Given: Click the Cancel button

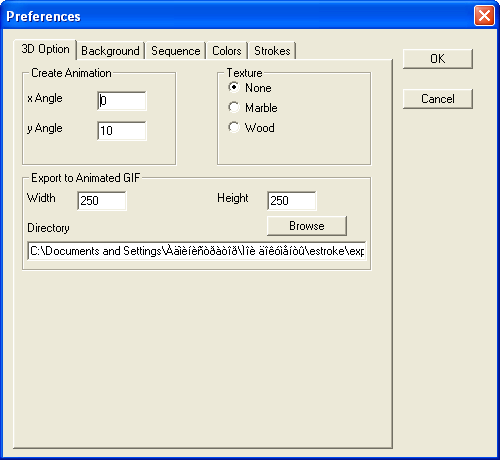Looking at the screenshot, I should (438, 99).
